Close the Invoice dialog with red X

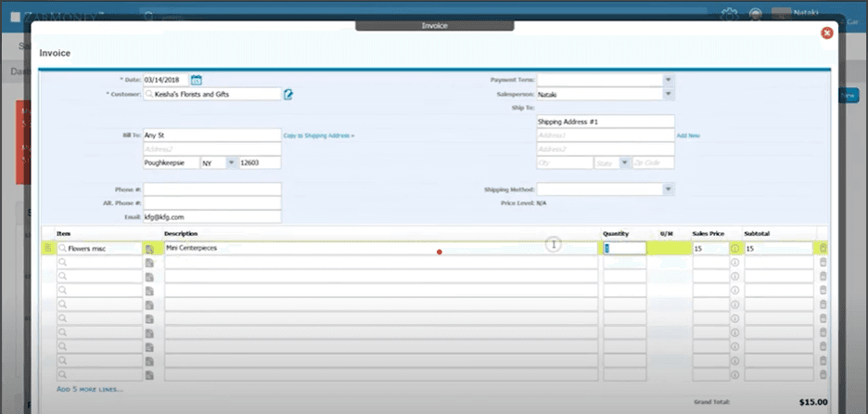point(826,32)
